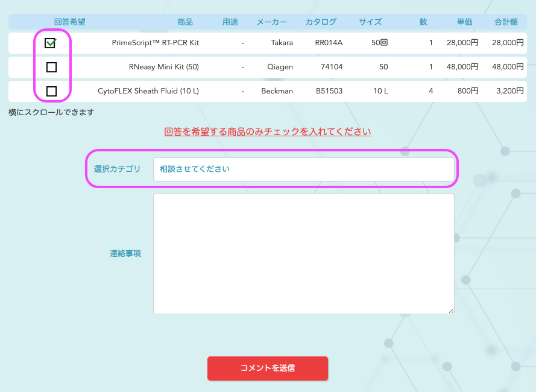Focus the 連絡事項 text area
Screen dimensions: 536x392
[x=303, y=253]
